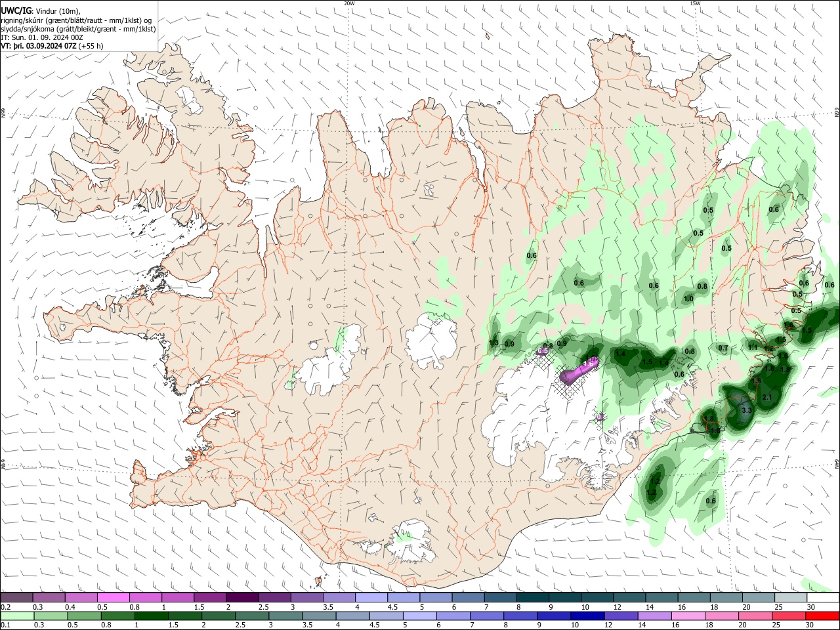
Task: Click the dusky mauve 0.2 swatch in the top legend row
Action: (16, 598)
